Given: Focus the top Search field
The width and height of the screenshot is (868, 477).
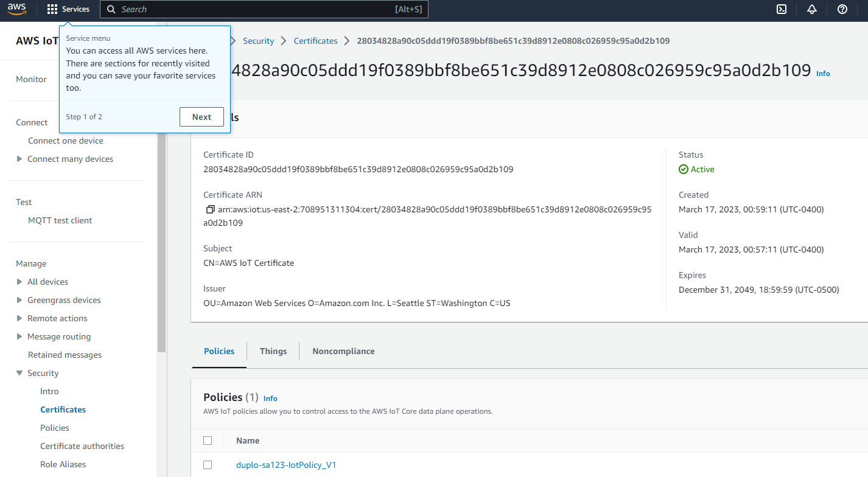Looking at the screenshot, I should tap(264, 9).
